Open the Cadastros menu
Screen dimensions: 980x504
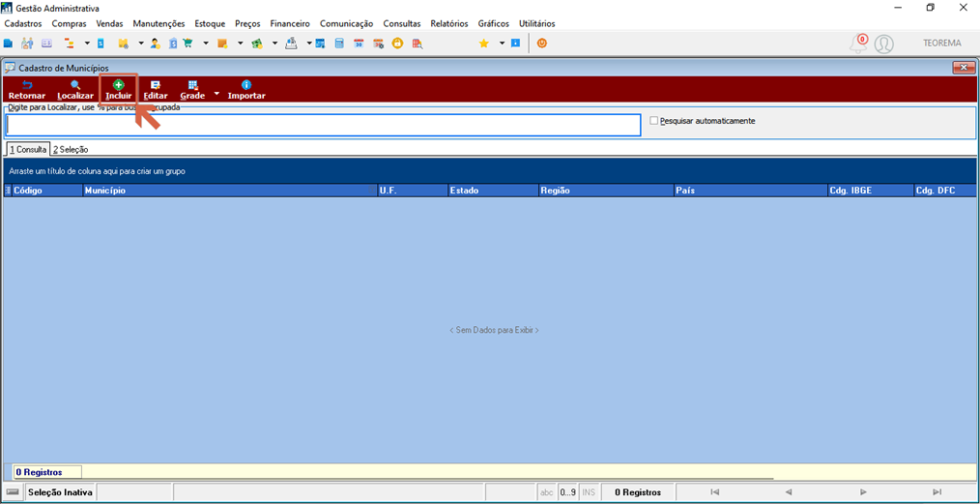coord(22,24)
